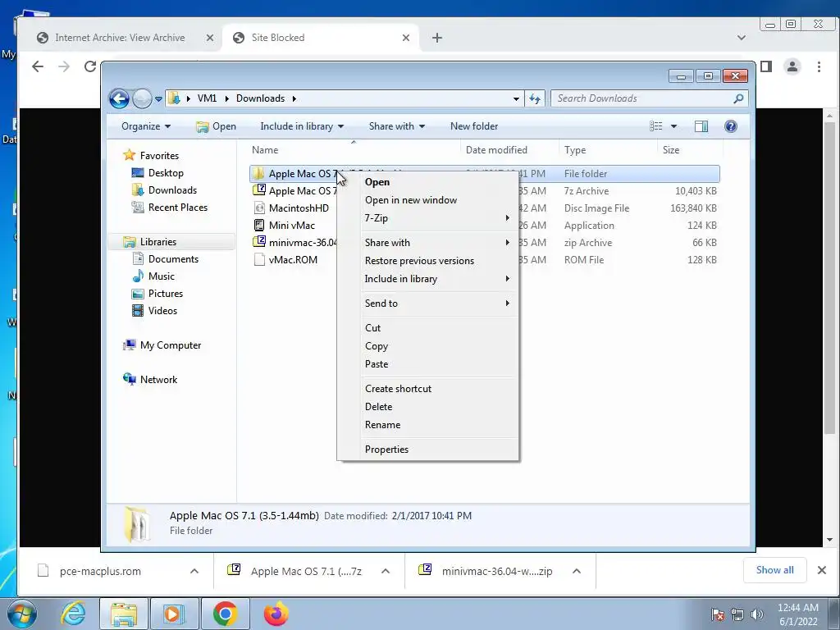Click Show all downloads

(774, 570)
